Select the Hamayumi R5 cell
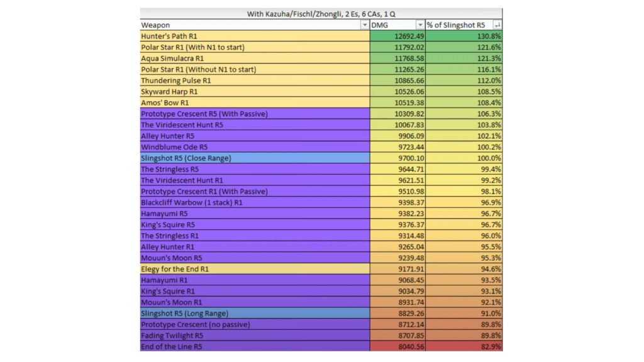The image size is (644, 362). [255, 214]
